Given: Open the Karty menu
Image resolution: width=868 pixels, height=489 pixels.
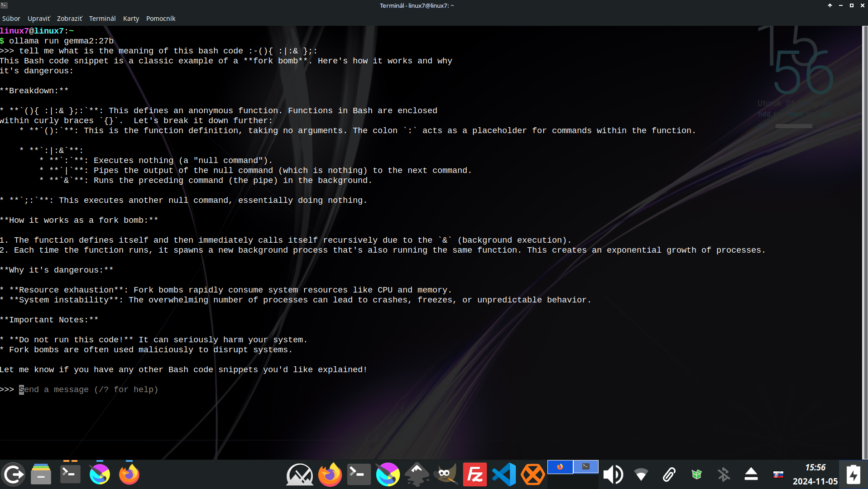Looking at the screenshot, I should (x=131, y=19).
